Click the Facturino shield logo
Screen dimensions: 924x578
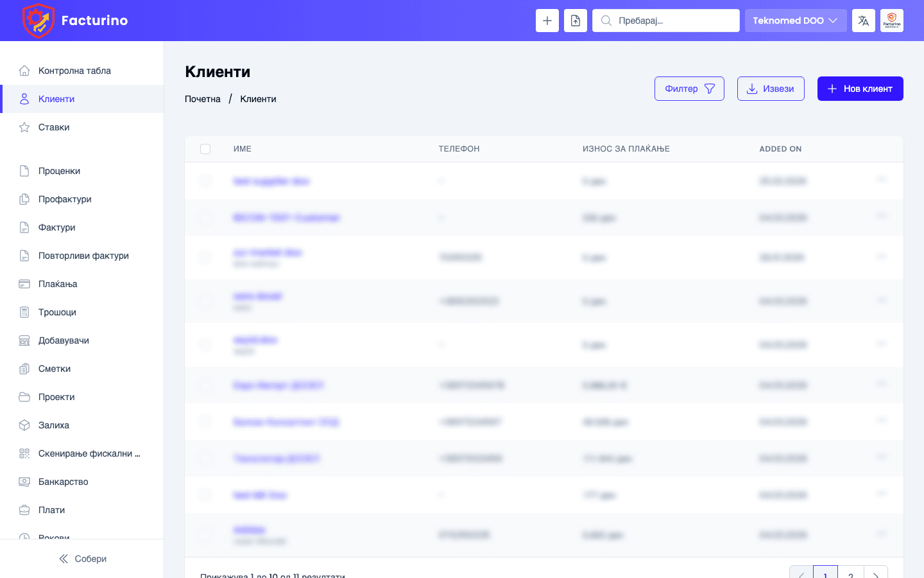38,21
